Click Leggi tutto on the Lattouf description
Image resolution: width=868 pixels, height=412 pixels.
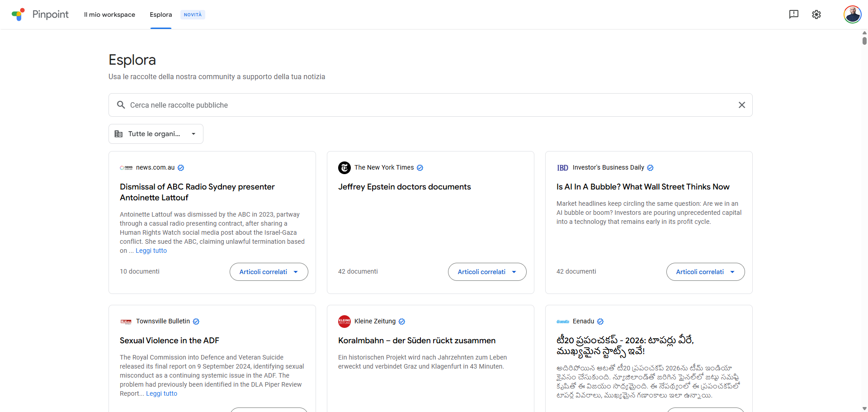click(151, 251)
